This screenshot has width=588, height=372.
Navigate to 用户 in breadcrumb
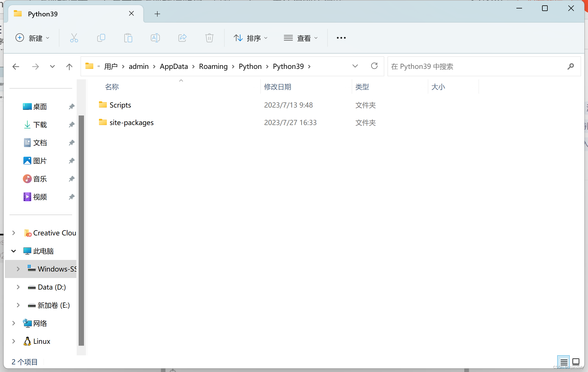click(x=111, y=66)
